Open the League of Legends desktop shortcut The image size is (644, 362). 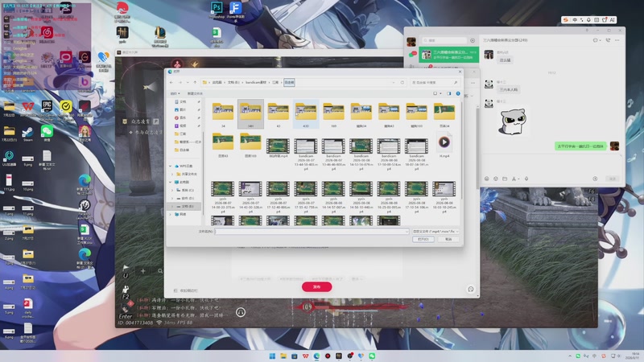pyautogui.click(x=159, y=36)
